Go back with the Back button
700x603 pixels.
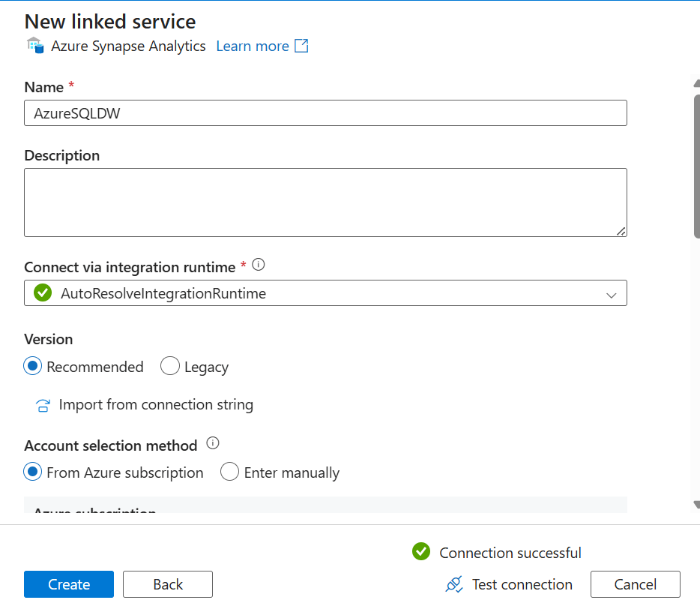(168, 584)
